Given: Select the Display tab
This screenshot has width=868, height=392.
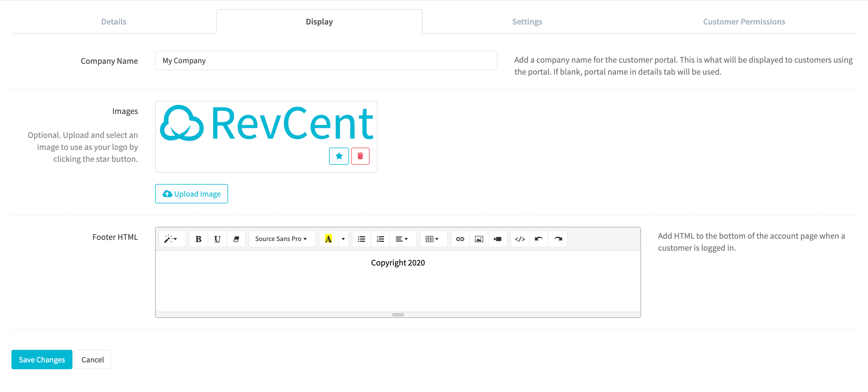Looking at the screenshot, I should click(319, 22).
